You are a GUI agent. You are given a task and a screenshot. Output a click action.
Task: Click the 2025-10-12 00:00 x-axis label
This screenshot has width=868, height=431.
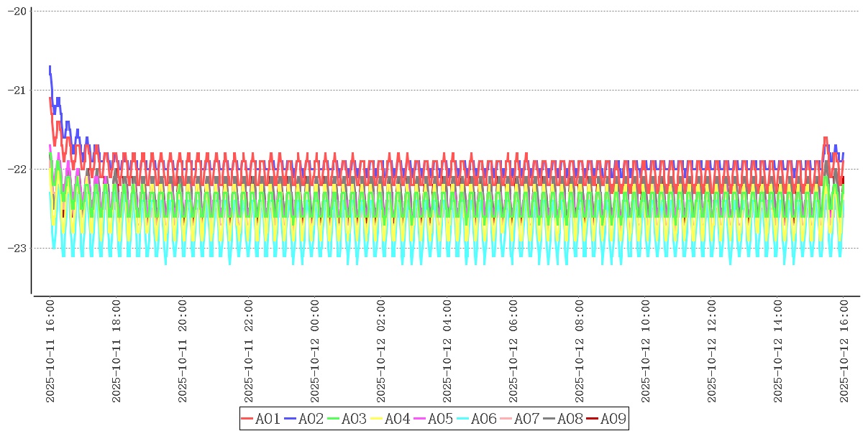point(315,352)
